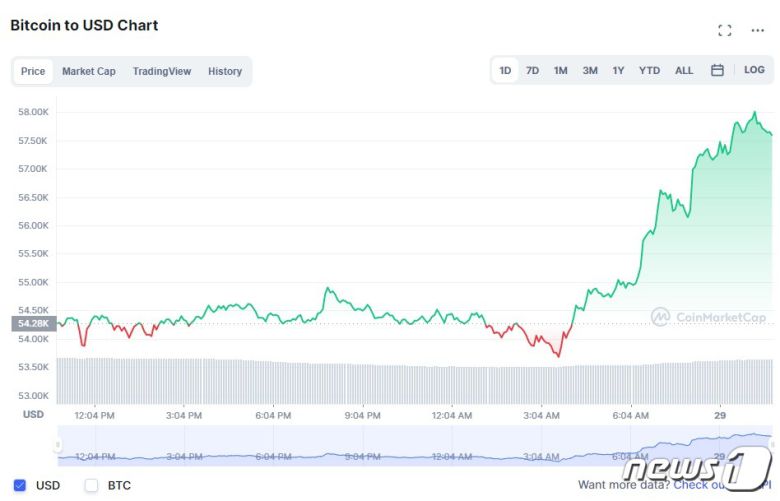
Task: Click the 54.28K price label on axis
Action: pos(33,324)
